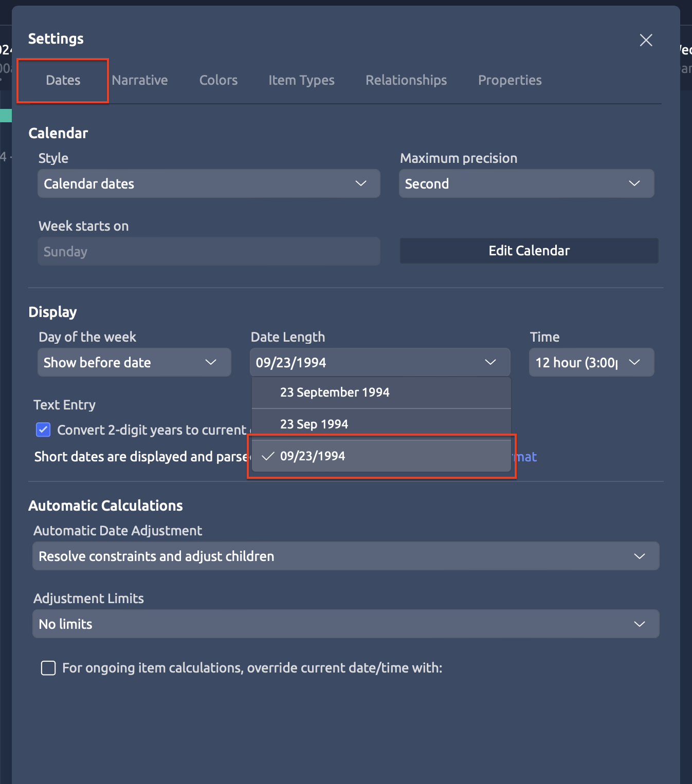Switch to the Dates tab
This screenshot has width=692, height=784.
click(x=63, y=80)
